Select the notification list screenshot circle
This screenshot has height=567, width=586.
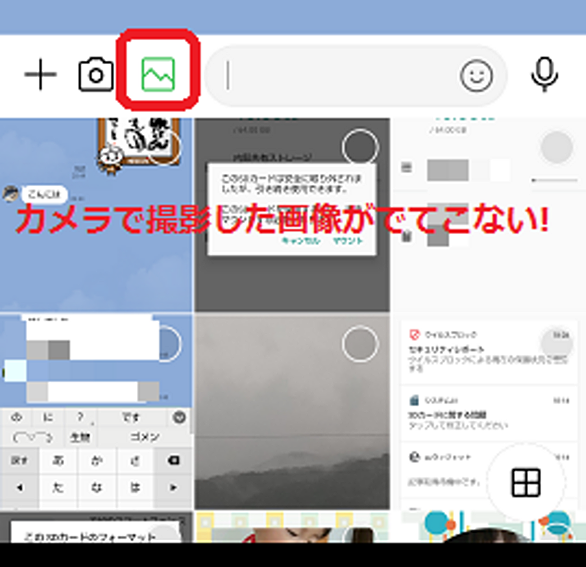tap(557, 344)
